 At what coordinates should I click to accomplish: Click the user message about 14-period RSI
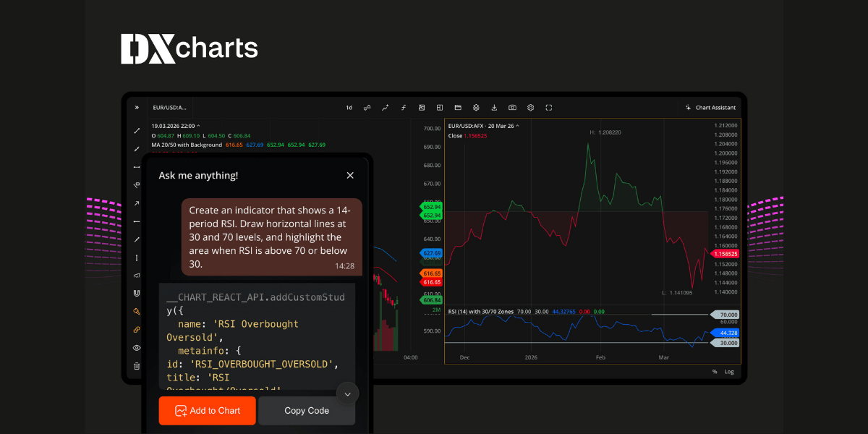click(271, 237)
